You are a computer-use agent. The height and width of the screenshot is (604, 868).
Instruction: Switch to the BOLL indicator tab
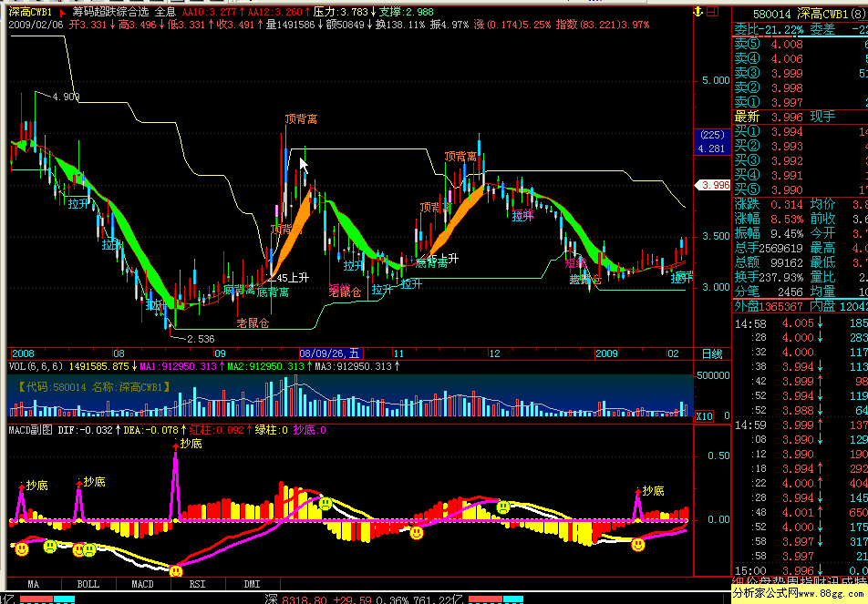point(88,584)
